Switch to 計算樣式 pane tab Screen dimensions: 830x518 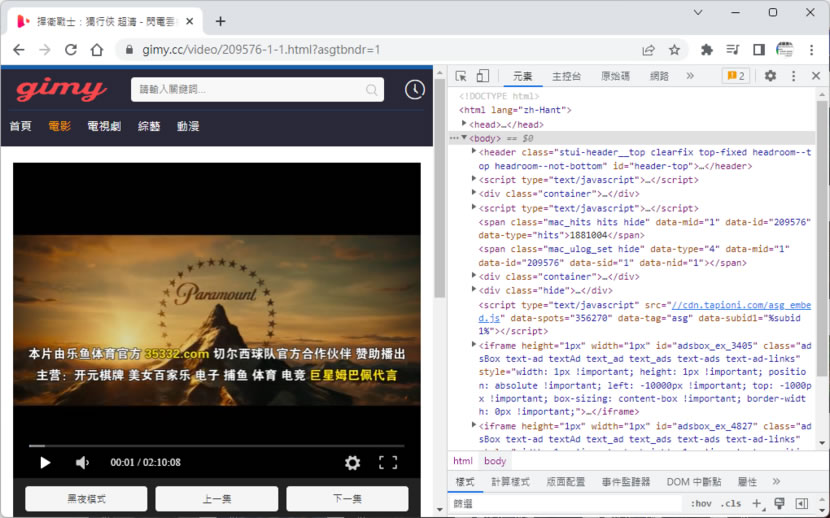click(x=511, y=482)
